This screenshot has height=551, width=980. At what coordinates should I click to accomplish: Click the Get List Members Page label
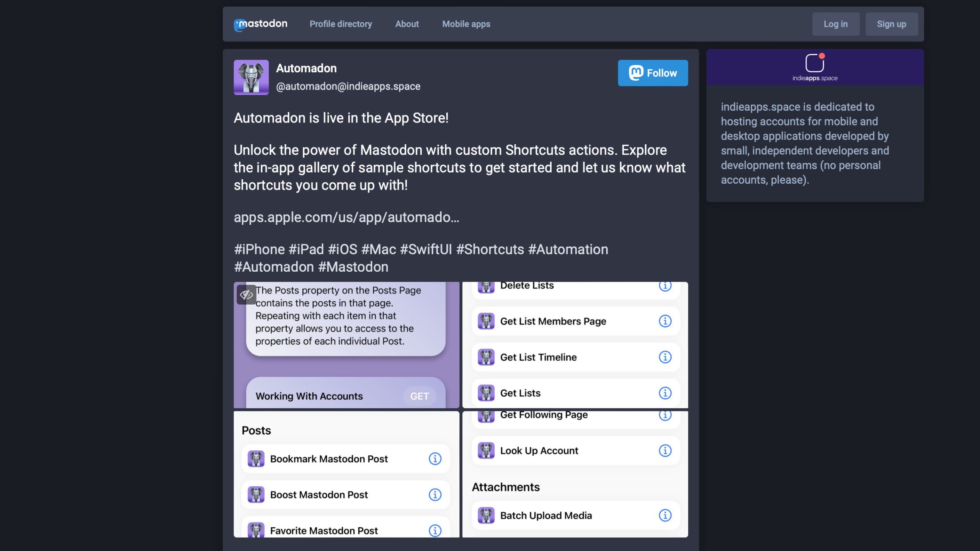point(553,321)
